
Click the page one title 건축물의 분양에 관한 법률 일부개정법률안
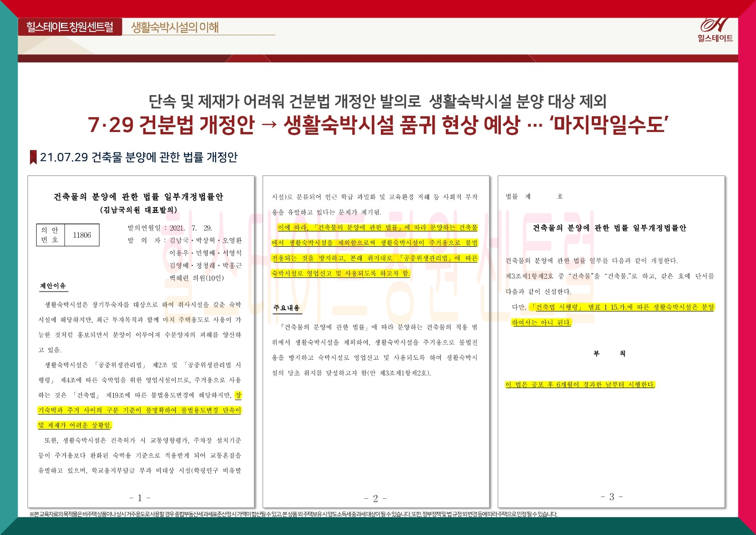tap(139, 197)
